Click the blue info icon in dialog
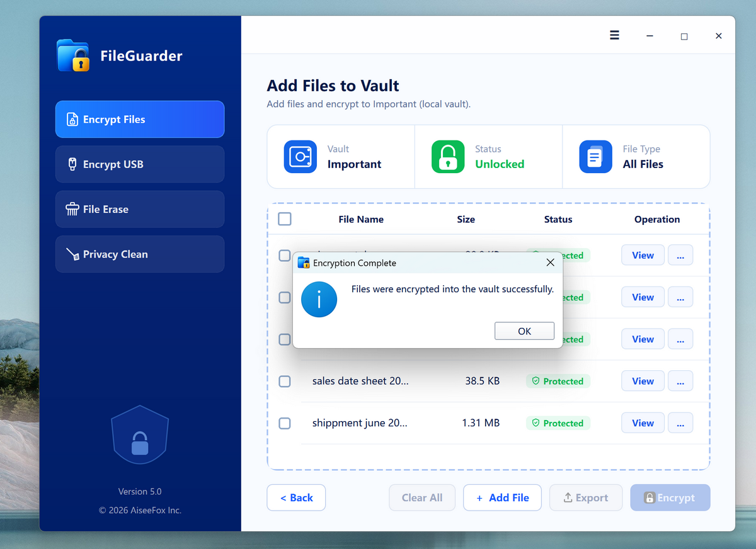The height and width of the screenshot is (549, 756). tap(319, 299)
